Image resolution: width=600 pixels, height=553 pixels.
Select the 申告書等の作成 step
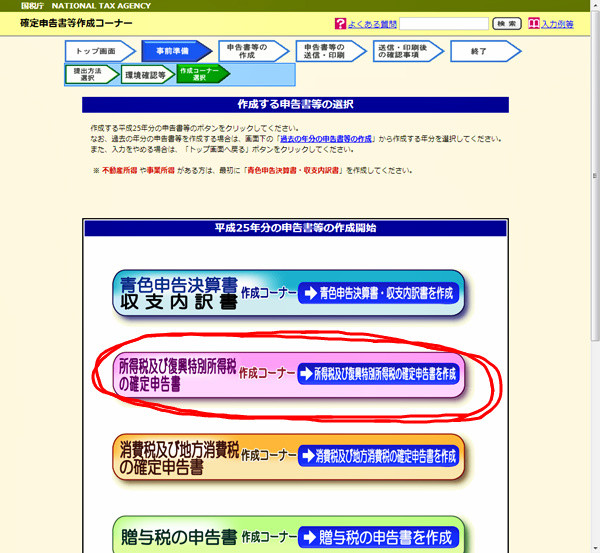pos(254,51)
